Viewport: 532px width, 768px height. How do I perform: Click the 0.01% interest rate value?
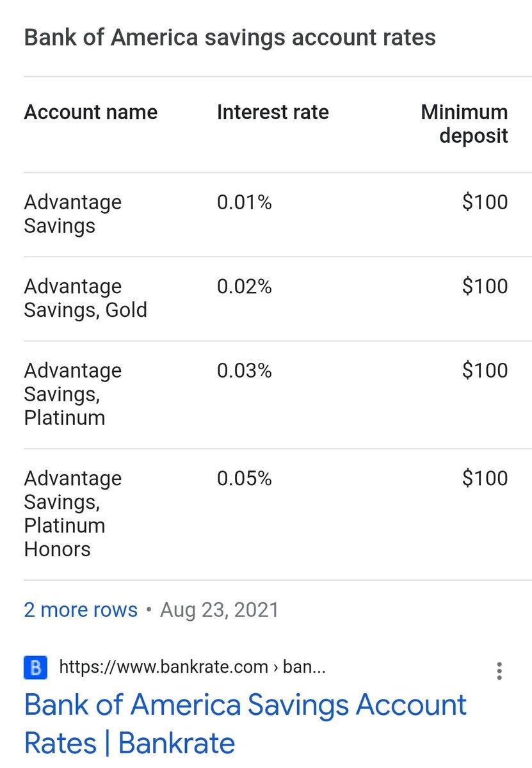[245, 203]
